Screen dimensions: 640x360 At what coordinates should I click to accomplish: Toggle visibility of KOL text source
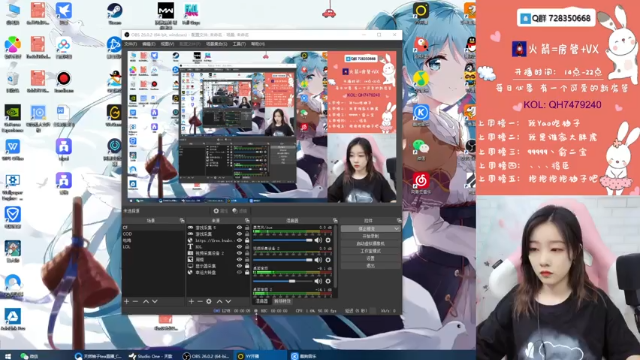pyautogui.click(x=240, y=247)
